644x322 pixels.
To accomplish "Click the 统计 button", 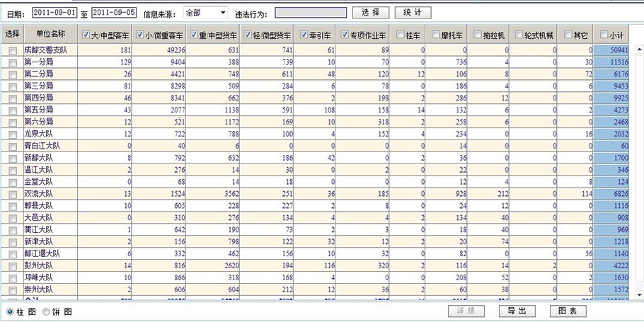I will (413, 12).
